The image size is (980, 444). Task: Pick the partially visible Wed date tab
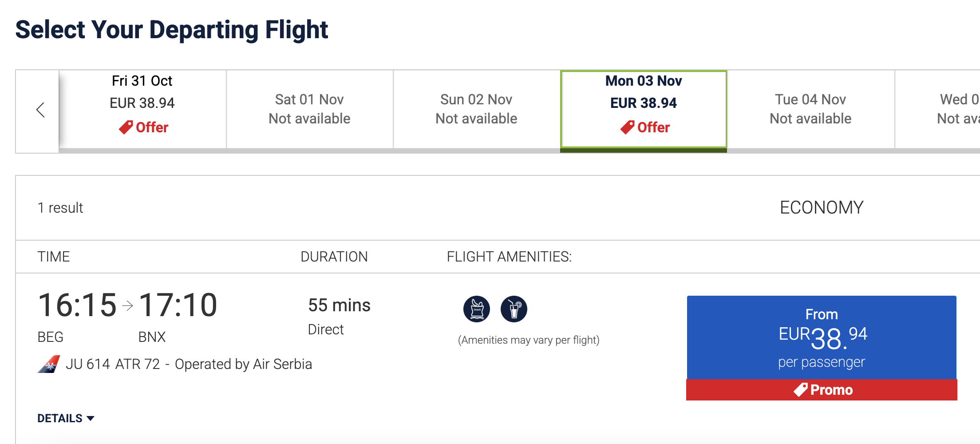(937, 109)
